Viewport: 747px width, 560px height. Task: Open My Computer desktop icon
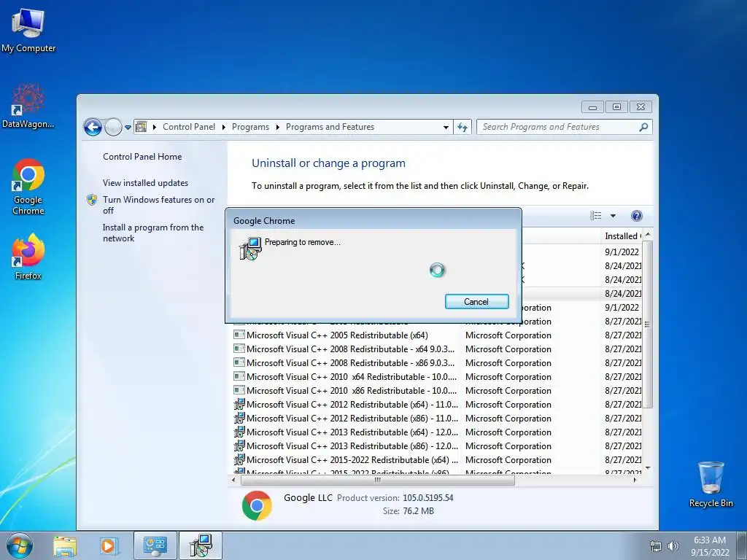(x=28, y=31)
